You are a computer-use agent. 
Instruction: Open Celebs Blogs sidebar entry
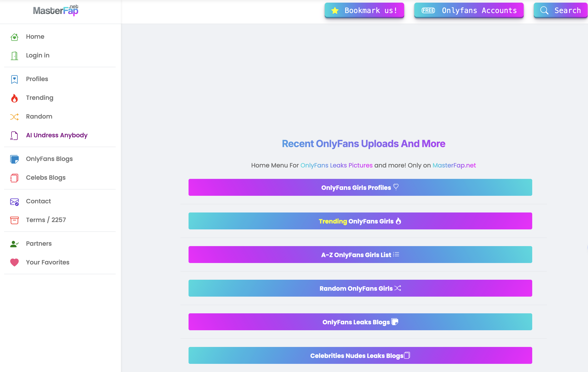pos(46,178)
